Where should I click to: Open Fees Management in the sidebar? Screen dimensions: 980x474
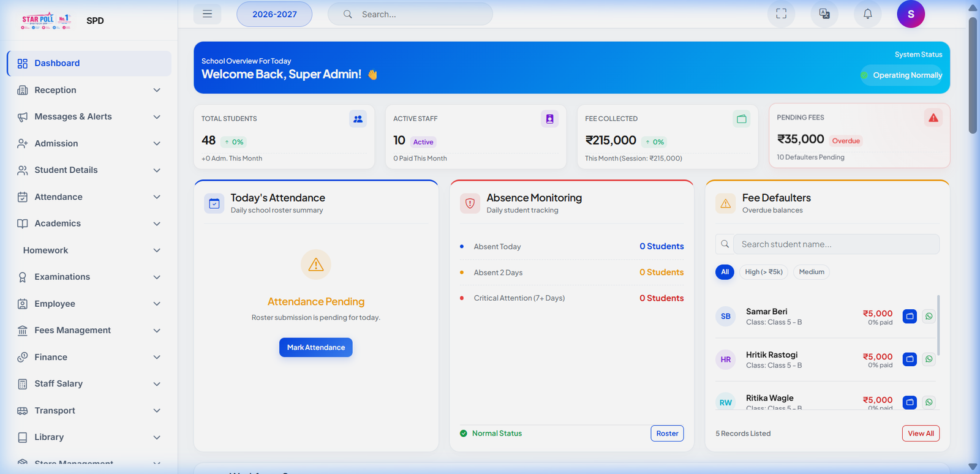(x=89, y=331)
